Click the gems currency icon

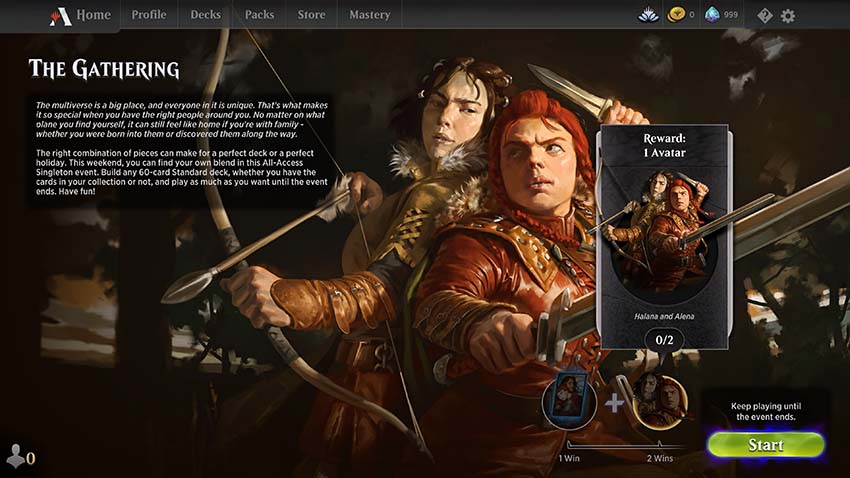712,15
